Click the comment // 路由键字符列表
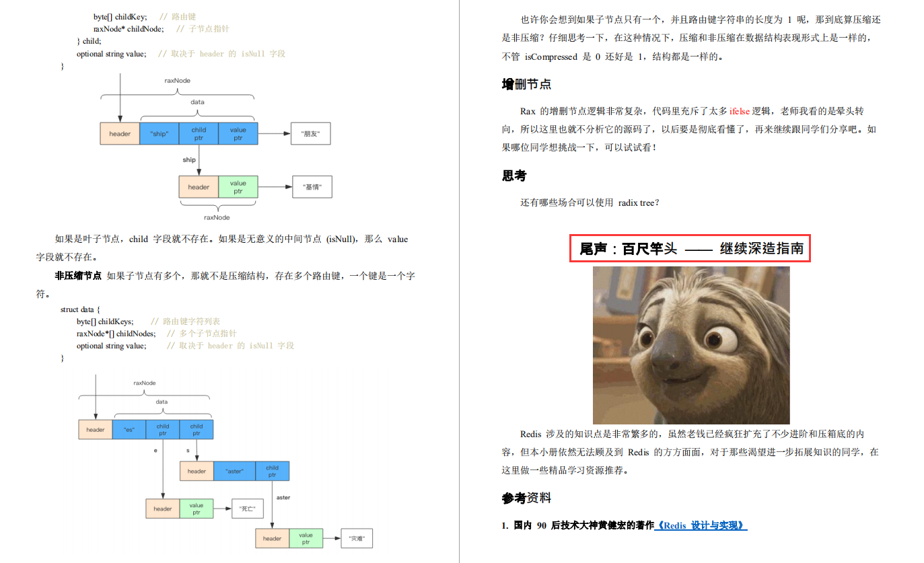The image size is (924, 563). [x=185, y=322]
